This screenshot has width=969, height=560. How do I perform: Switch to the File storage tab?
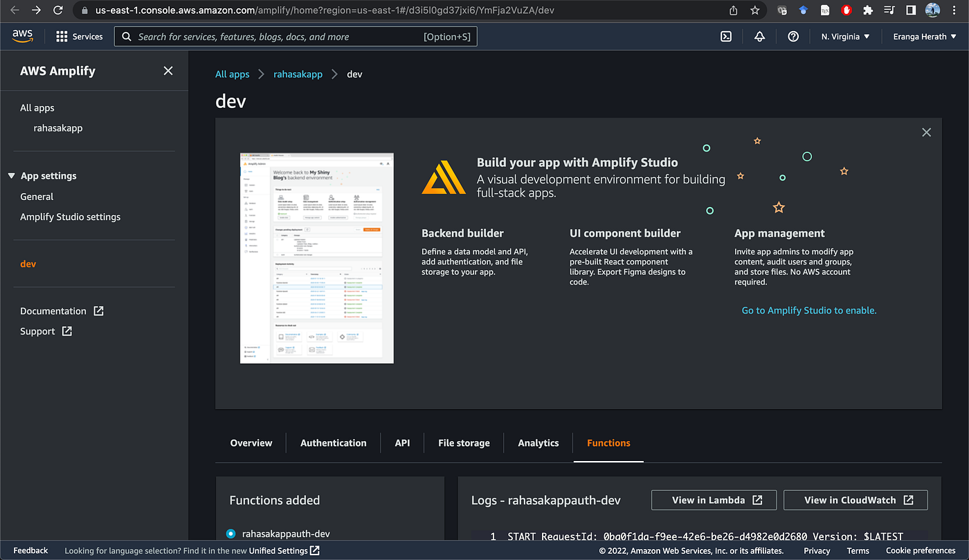click(464, 443)
